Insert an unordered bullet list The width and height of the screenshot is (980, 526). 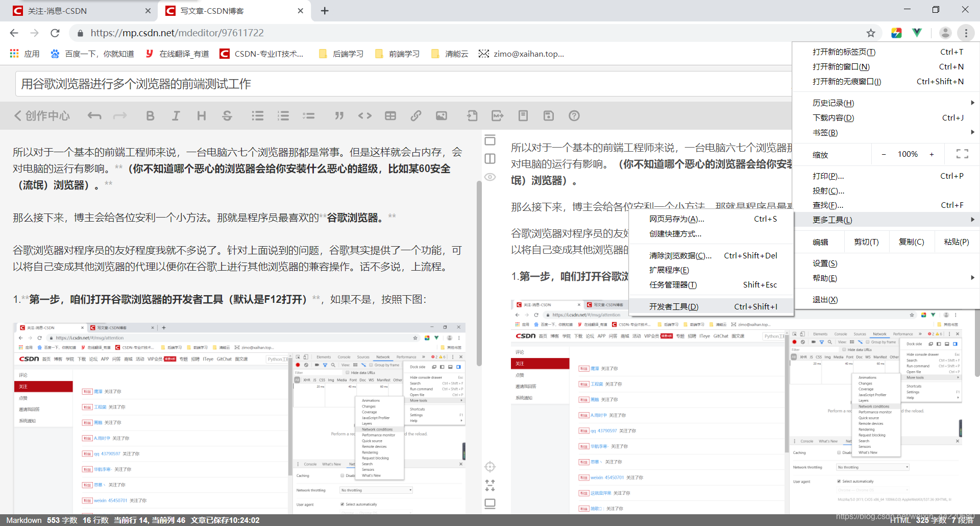(x=258, y=116)
